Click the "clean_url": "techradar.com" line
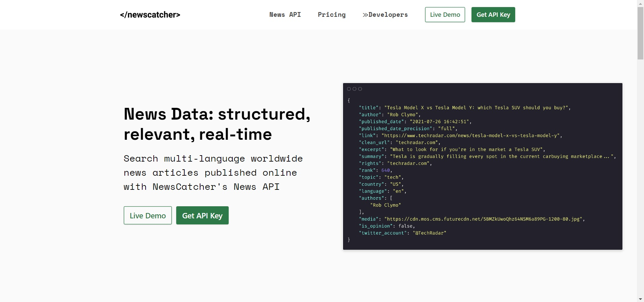The height and width of the screenshot is (302, 644). coord(400,142)
